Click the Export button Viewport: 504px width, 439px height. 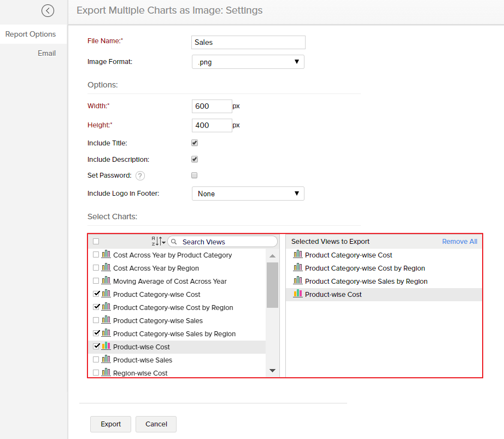110,424
